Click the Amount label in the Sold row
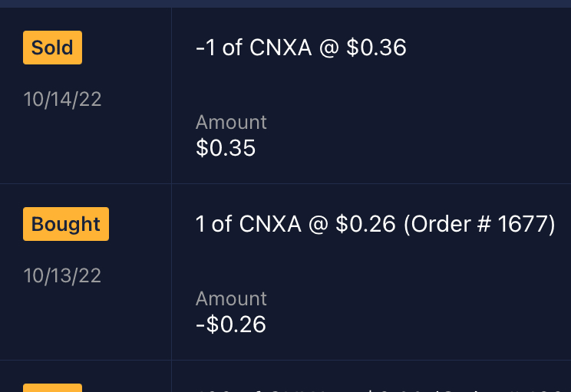The image size is (571, 392). (231, 122)
